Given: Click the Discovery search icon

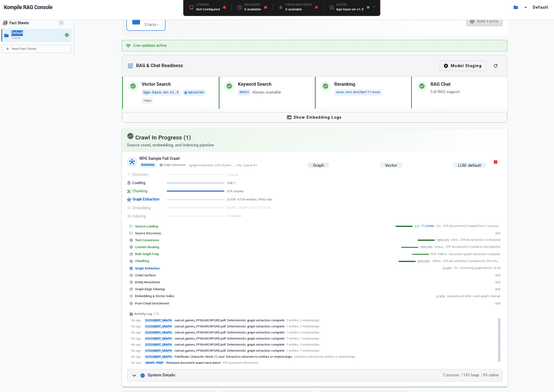Looking at the screenshot, I should pos(129,175).
